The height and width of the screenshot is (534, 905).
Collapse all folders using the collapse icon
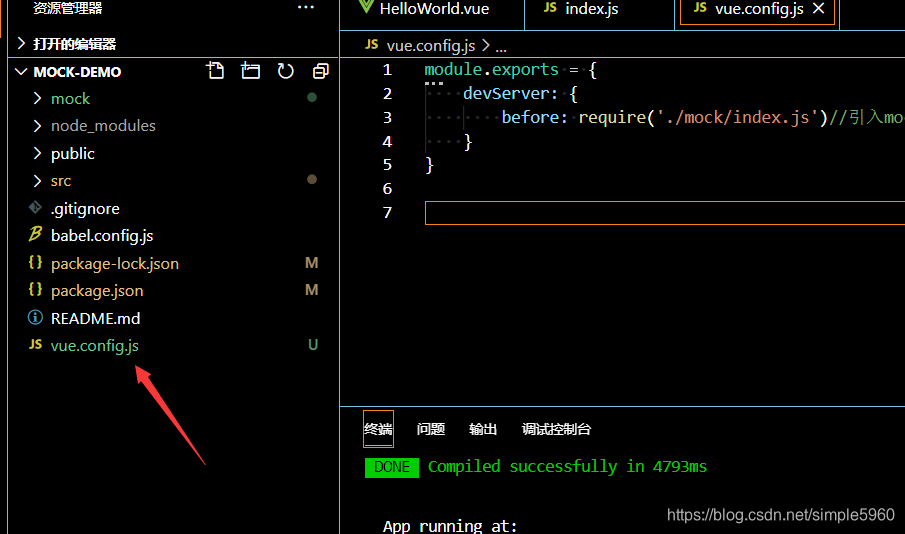pos(320,71)
